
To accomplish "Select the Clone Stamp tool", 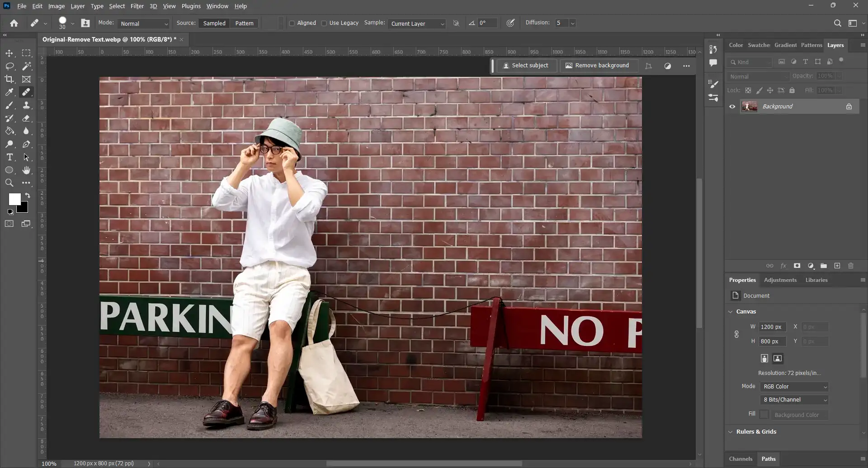I will [x=26, y=105].
